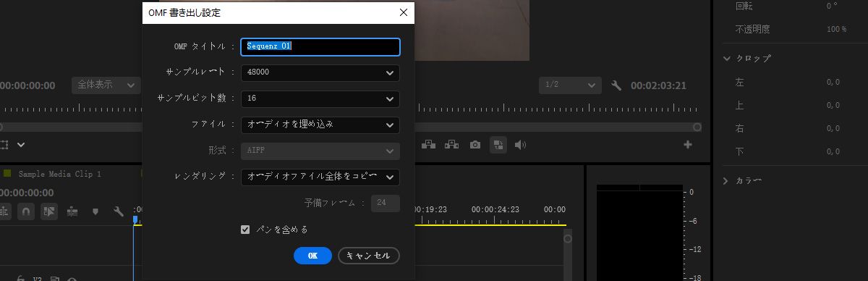
Task: Toggle linked selection in timeline
Action: click(49, 211)
